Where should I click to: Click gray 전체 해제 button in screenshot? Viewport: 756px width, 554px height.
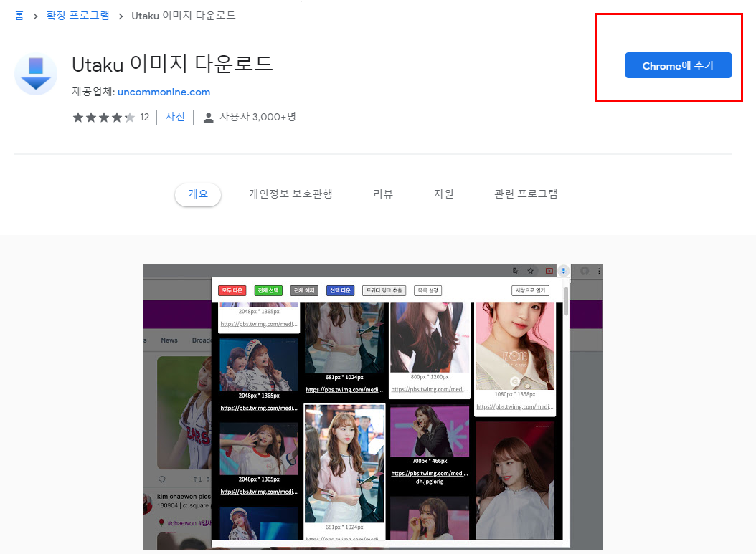tap(303, 290)
